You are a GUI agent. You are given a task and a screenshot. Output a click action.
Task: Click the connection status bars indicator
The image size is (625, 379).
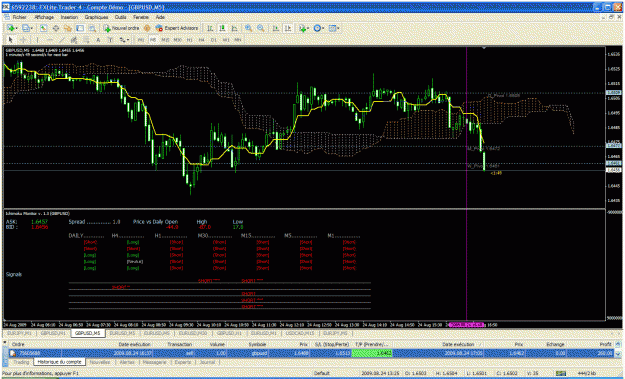tap(561, 373)
